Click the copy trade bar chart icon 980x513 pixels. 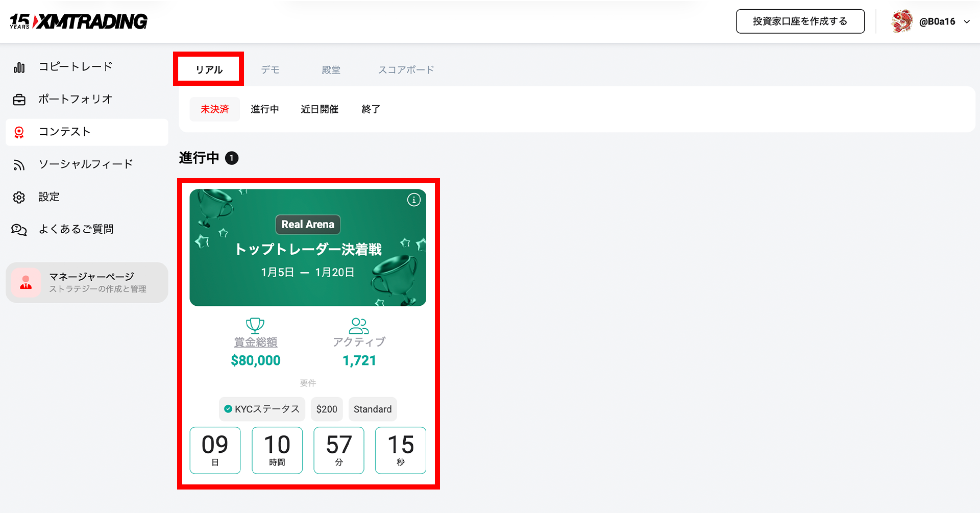click(19, 67)
